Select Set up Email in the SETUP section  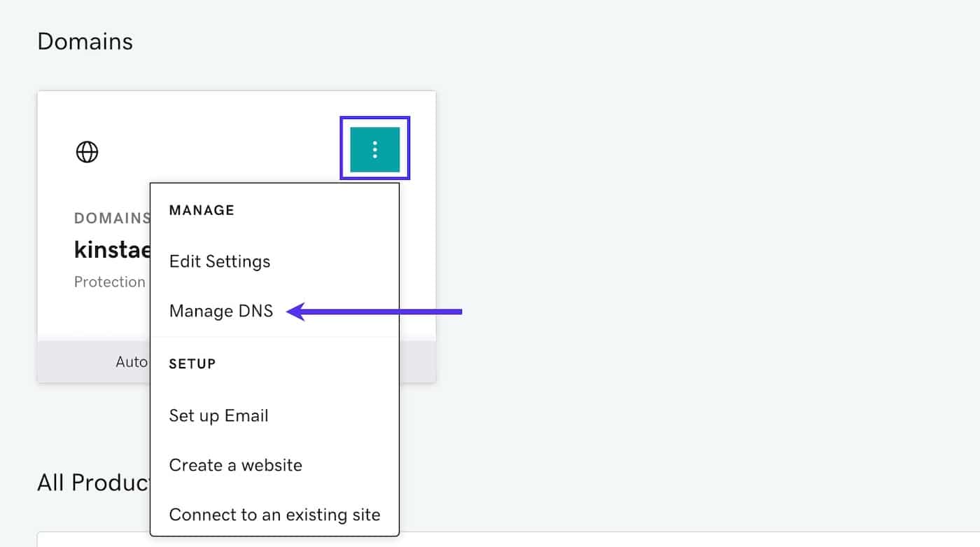point(218,415)
